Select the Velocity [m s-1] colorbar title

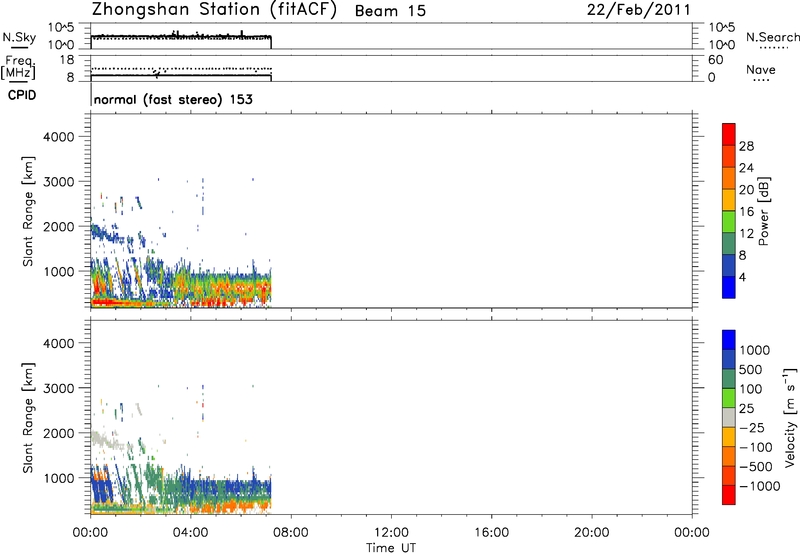tap(790, 417)
